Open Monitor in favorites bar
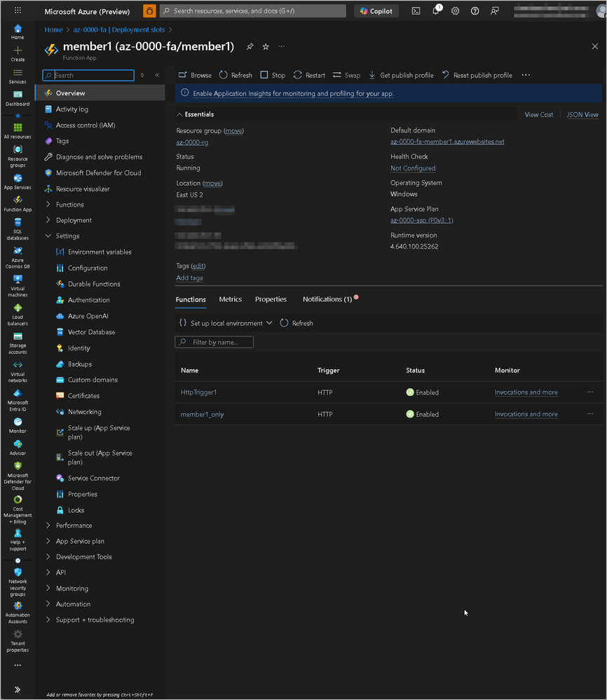Viewport: 607px width, 700px height. click(x=18, y=425)
